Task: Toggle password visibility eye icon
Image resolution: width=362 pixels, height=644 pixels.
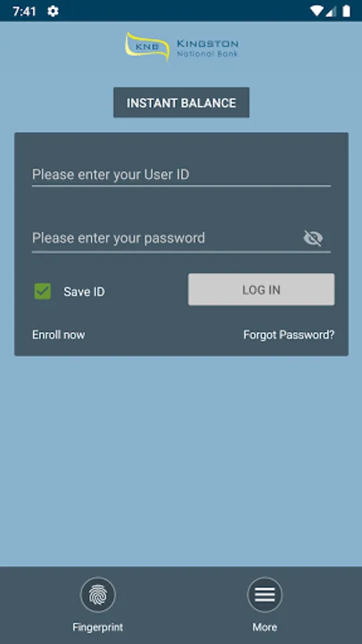Action: click(313, 238)
